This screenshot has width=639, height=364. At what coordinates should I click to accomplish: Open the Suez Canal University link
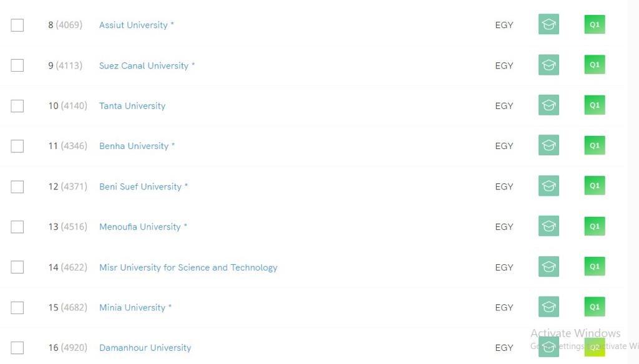pyautogui.click(x=144, y=65)
